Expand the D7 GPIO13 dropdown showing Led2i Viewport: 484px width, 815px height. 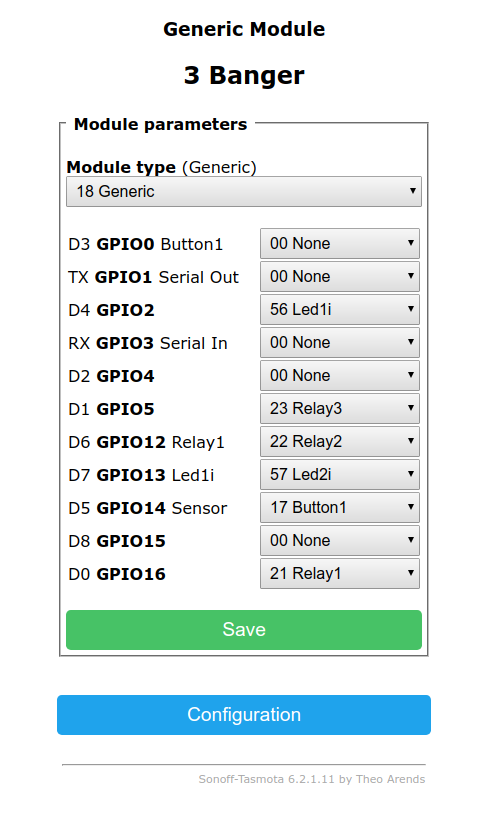[x=339, y=475]
